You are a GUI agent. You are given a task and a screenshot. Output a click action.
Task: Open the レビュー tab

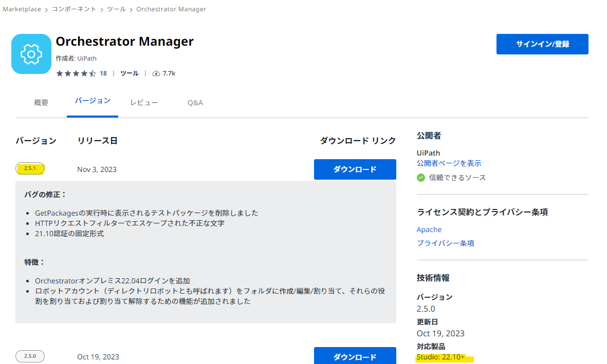(x=144, y=102)
